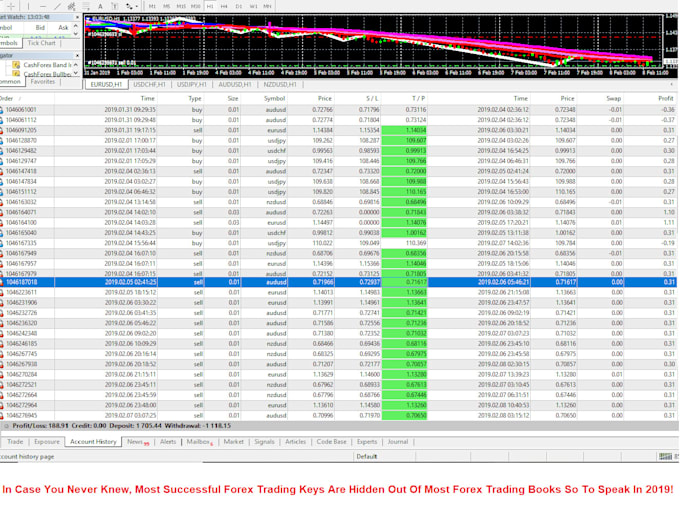Select the Text Label tool icon
This screenshot has width=680, height=512.
click(114, 6)
